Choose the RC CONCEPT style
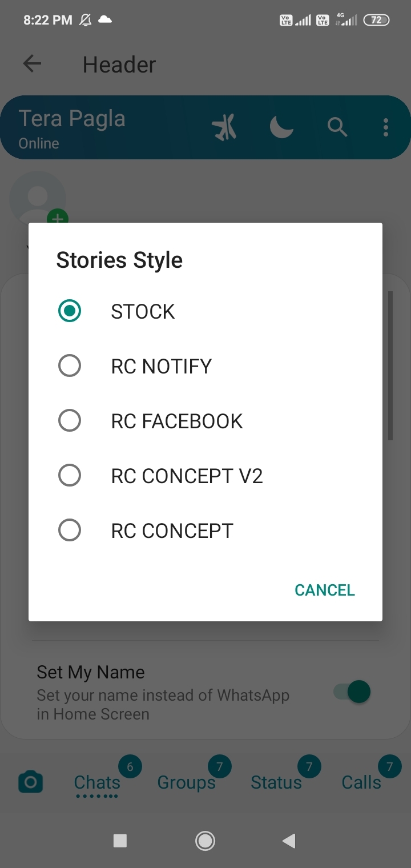 (205, 531)
